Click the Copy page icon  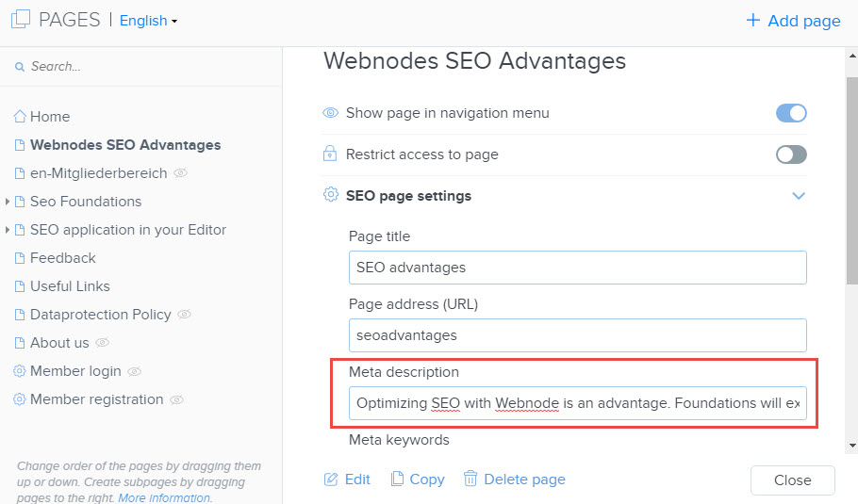click(x=397, y=479)
